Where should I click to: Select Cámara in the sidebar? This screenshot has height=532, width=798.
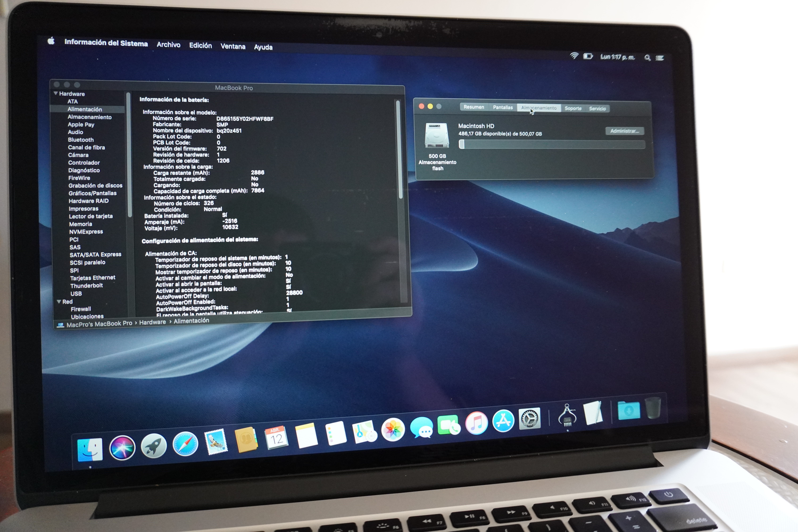[78, 155]
